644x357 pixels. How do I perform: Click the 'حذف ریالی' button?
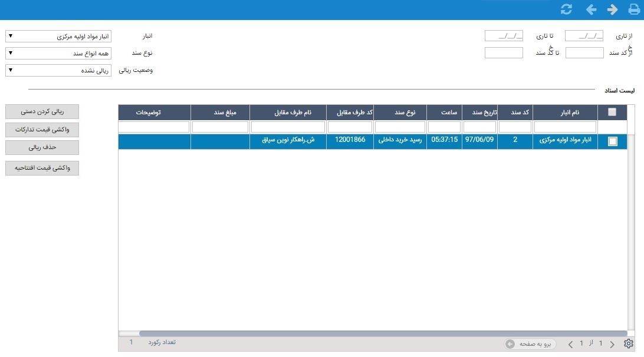click(42, 147)
